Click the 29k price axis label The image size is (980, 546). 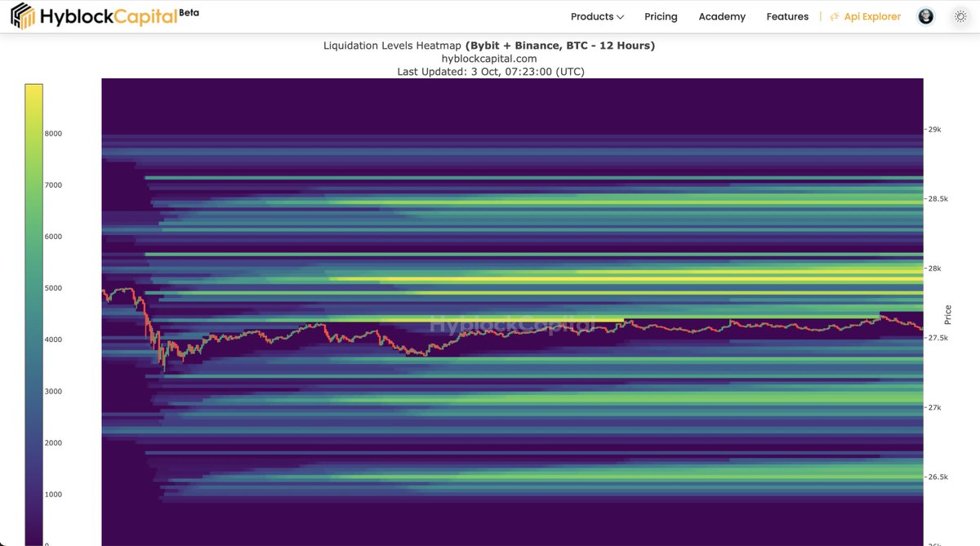935,130
